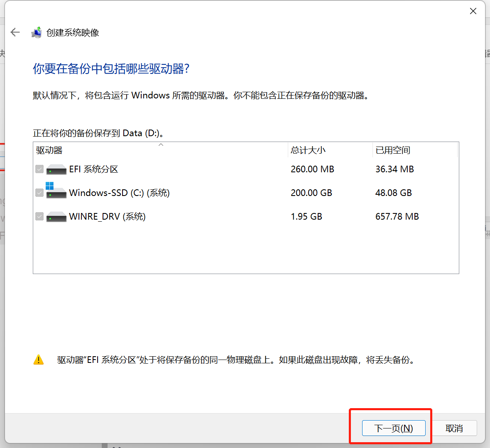Select the WINRE_DRV (系统) row label
Image resolution: width=490 pixels, height=448 pixels.
(108, 216)
